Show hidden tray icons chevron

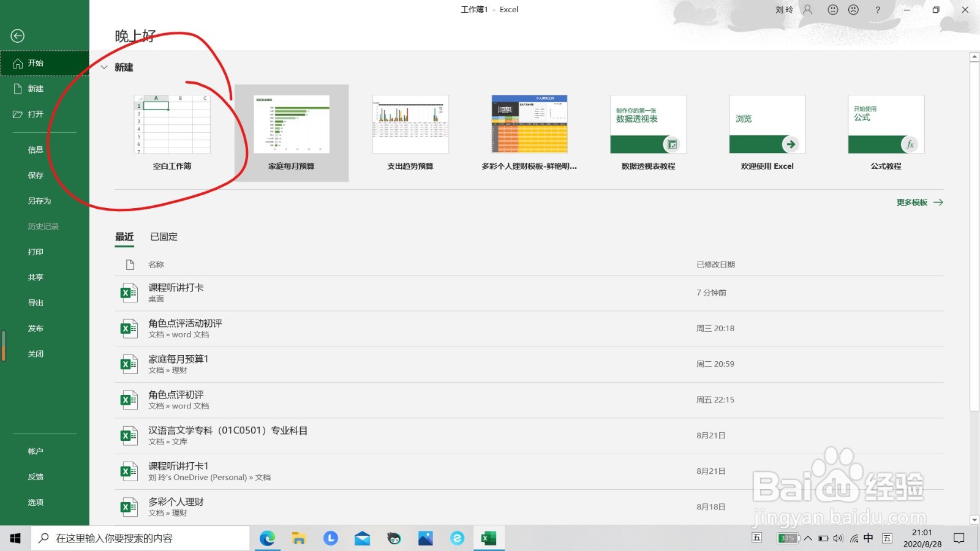808,539
